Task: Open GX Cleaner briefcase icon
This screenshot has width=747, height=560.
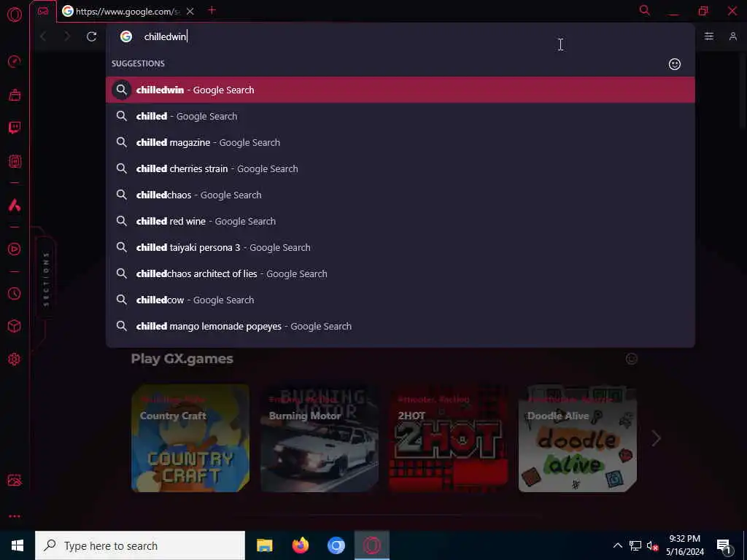Action: point(15,95)
